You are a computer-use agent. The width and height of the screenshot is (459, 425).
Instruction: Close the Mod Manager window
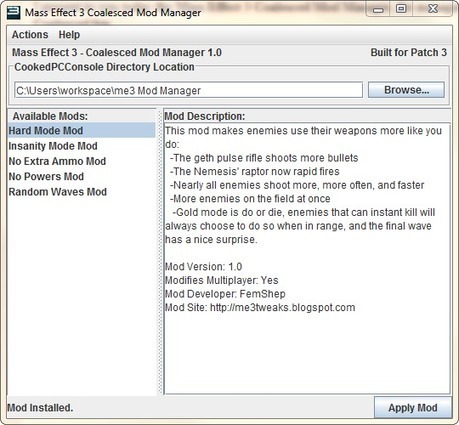(432, 9)
